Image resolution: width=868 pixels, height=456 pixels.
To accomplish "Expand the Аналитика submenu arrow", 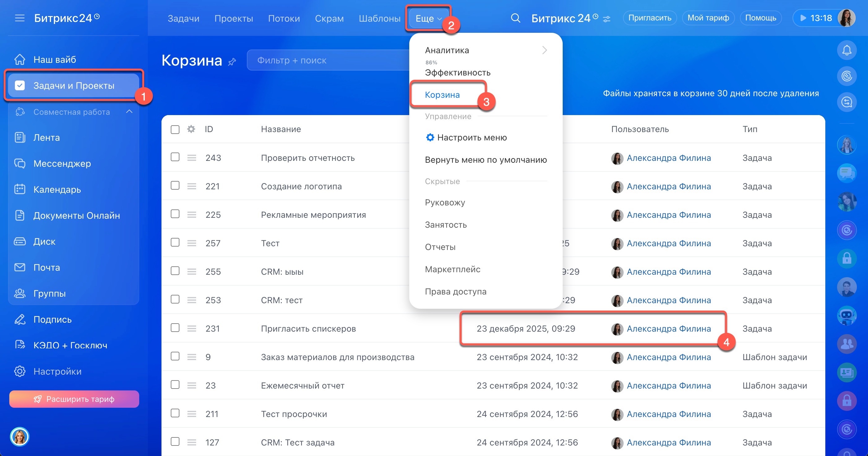I will pos(544,50).
